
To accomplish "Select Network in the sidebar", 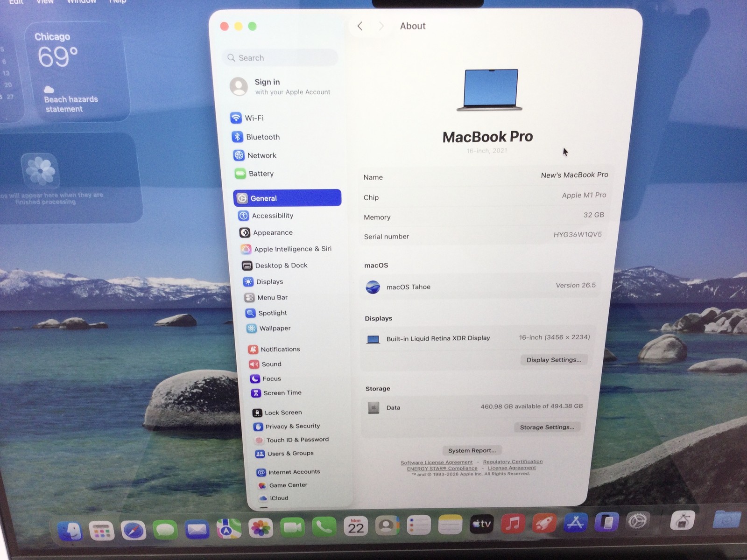I will point(255,155).
